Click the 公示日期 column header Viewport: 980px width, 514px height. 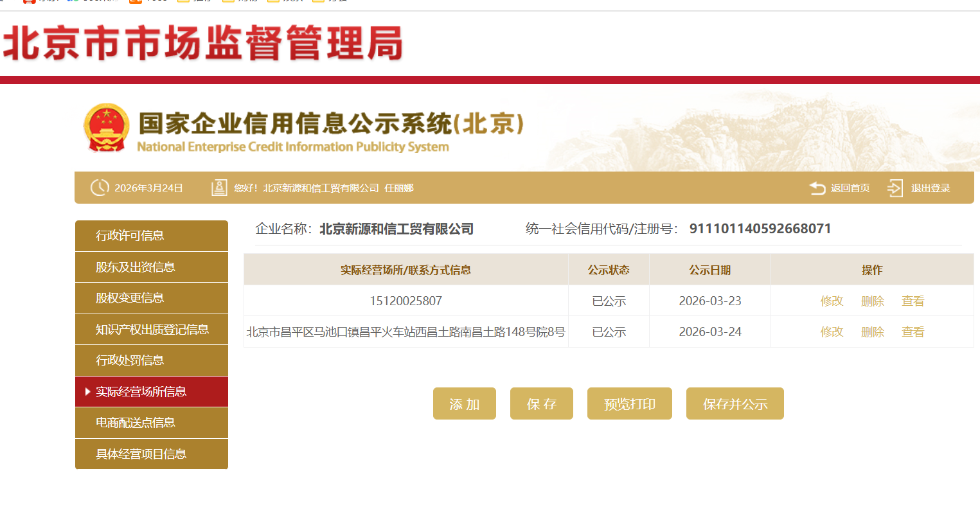pos(710,270)
